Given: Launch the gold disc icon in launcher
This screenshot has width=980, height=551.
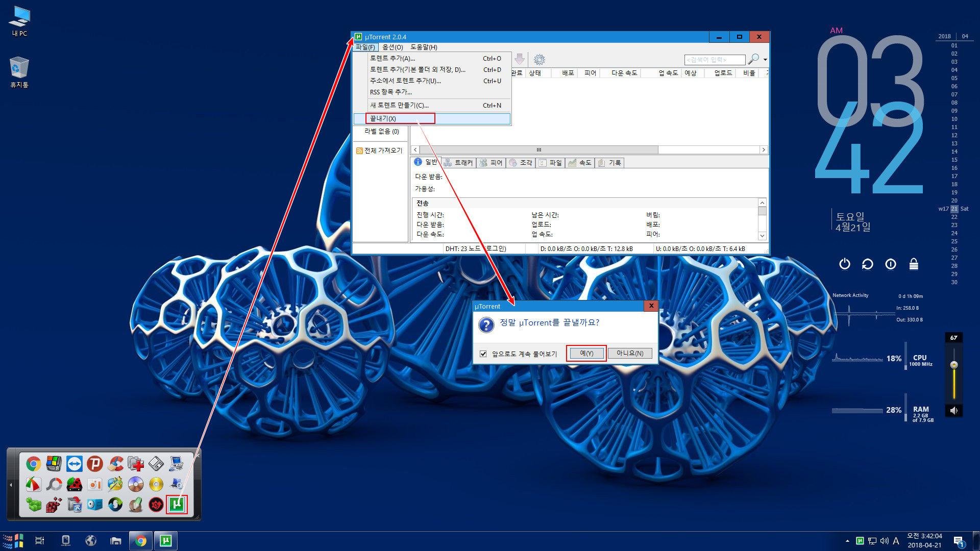Looking at the screenshot, I should pos(156,484).
